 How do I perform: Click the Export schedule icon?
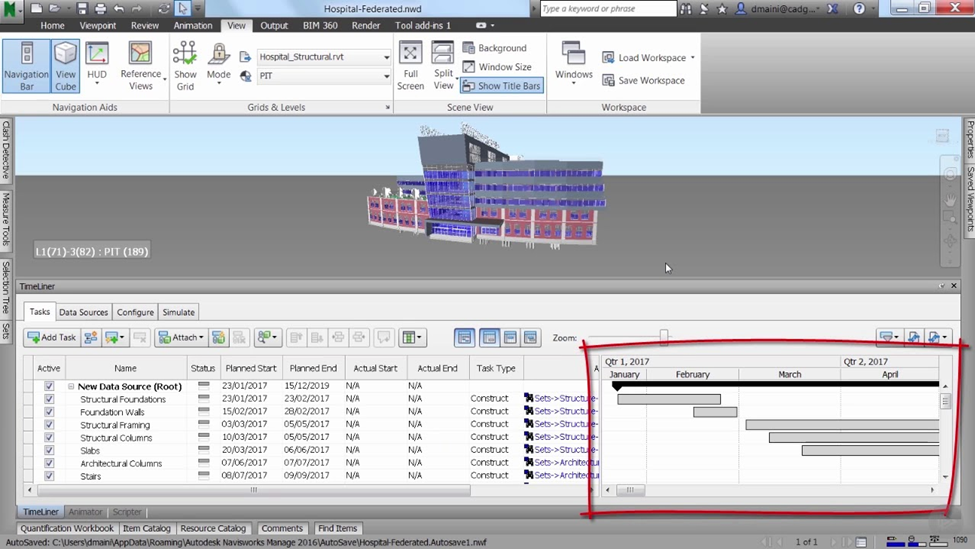click(937, 337)
